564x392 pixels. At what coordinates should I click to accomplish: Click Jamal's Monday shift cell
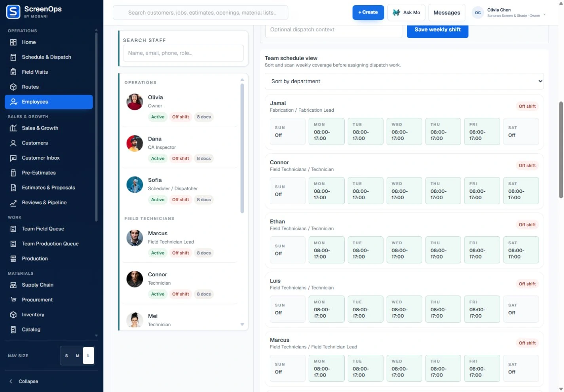[x=327, y=131]
